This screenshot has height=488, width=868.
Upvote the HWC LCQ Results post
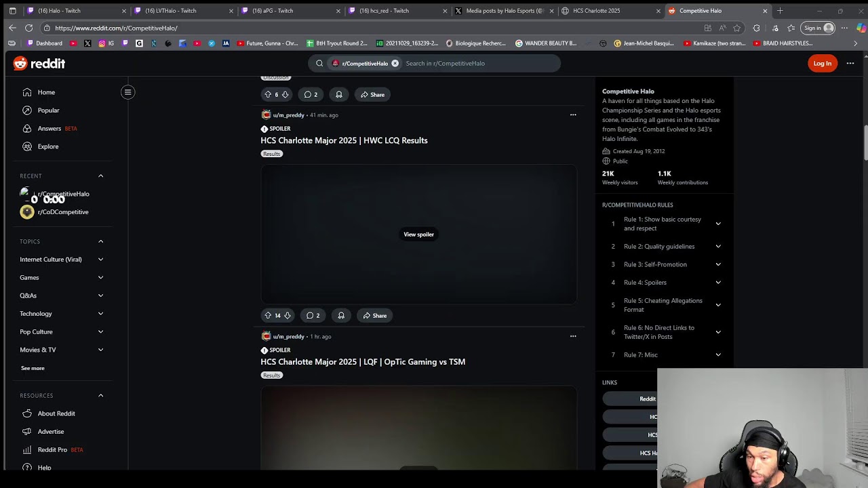tap(268, 315)
